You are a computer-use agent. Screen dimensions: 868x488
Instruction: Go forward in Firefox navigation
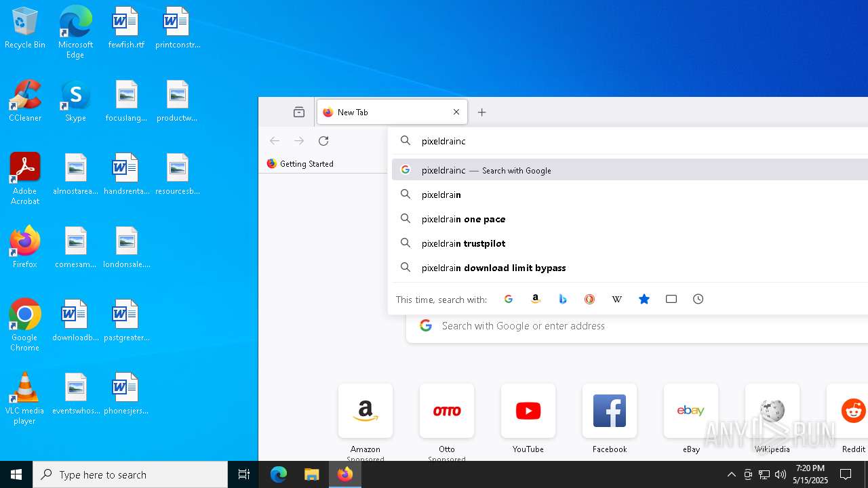299,141
